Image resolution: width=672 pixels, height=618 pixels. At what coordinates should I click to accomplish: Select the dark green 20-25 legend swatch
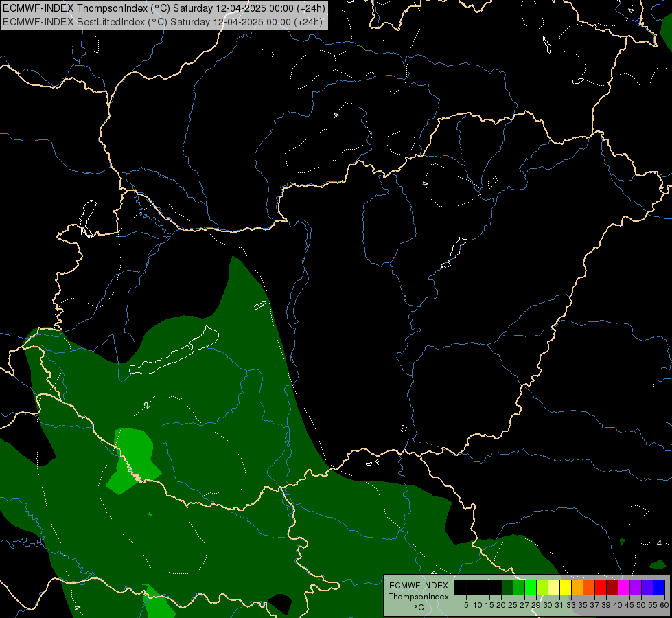(x=507, y=587)
